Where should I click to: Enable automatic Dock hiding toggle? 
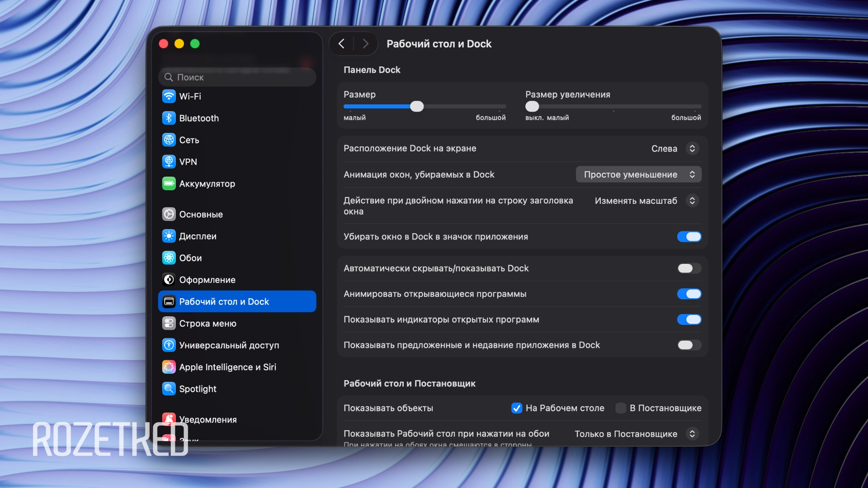coord(689,268)
